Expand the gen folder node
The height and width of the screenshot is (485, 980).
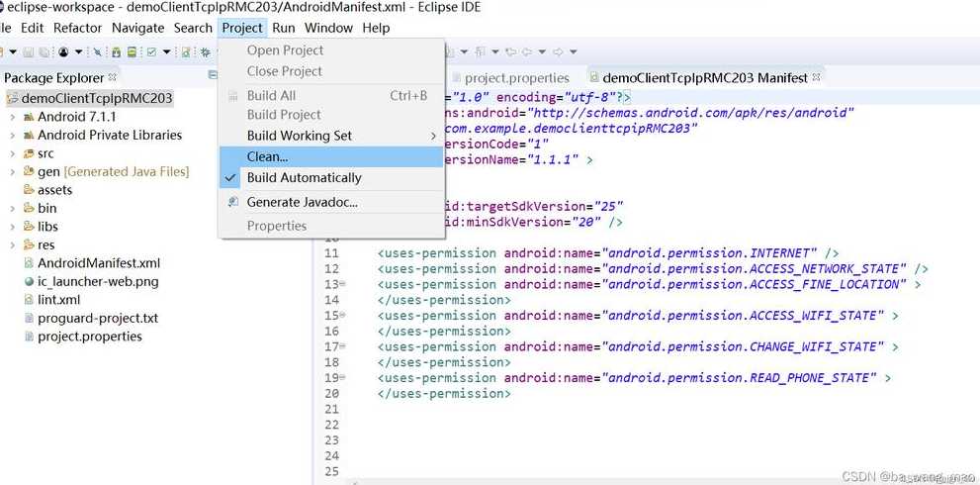point(13,171)
